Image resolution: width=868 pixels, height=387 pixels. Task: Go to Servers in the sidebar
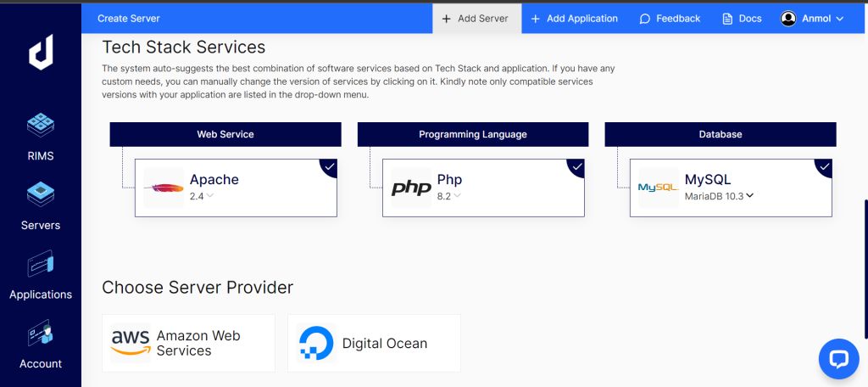coord(41,206)
